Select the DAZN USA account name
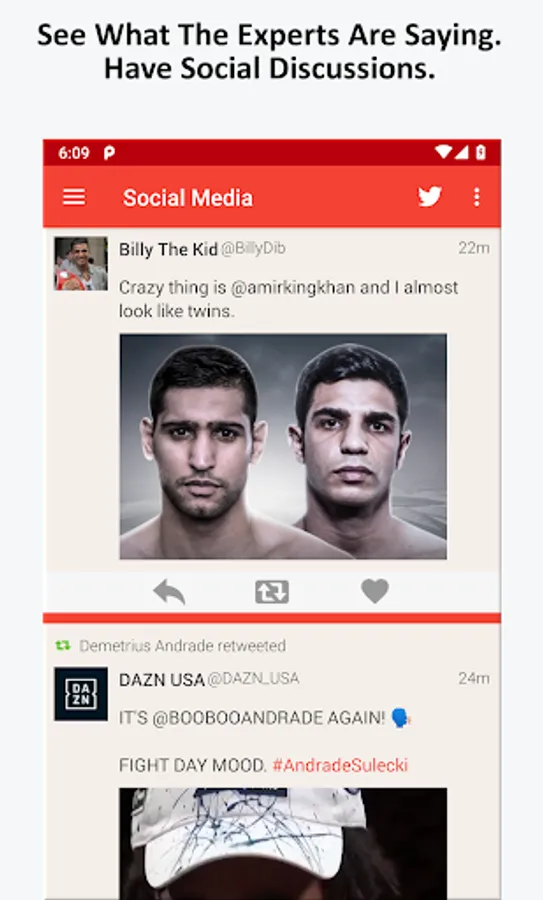 pos(162,680)
